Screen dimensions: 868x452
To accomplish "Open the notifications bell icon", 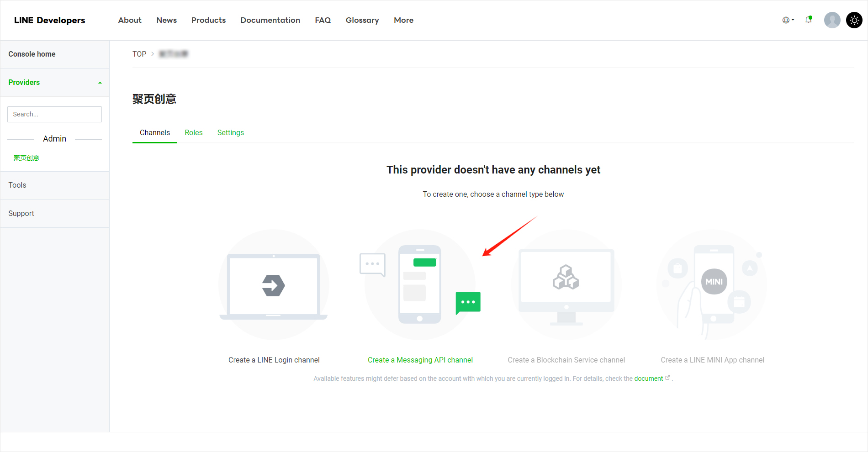I will click(x=809, y=20).
